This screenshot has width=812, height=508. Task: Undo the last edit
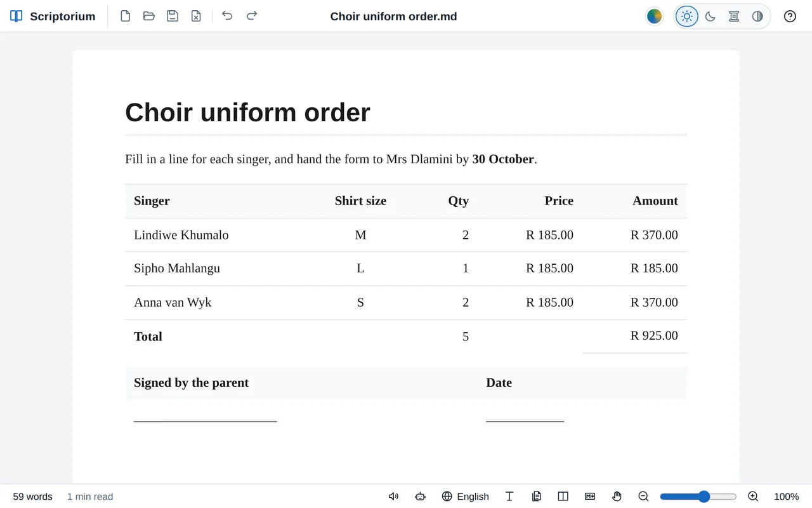pyautogui.click(x=228, y=16)
